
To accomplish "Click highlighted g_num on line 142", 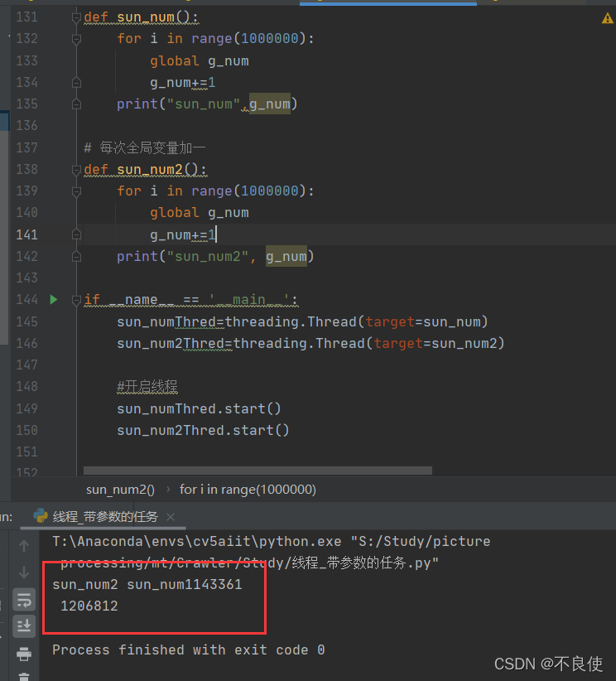I will pyautogui.click(x=286, y=257).
